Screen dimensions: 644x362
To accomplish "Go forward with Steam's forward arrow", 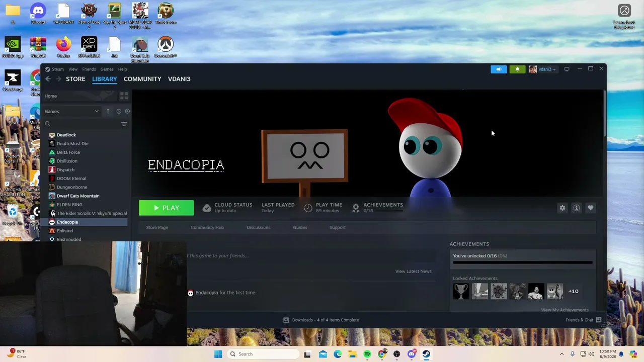I will (x=58, y=79).
